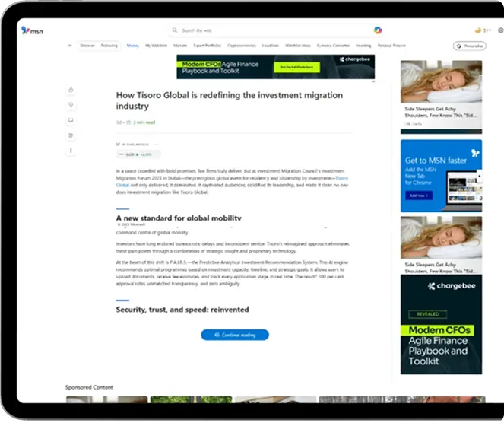
Task: Open ellipsis next to In This Article
Action: [x=156, y=145]
